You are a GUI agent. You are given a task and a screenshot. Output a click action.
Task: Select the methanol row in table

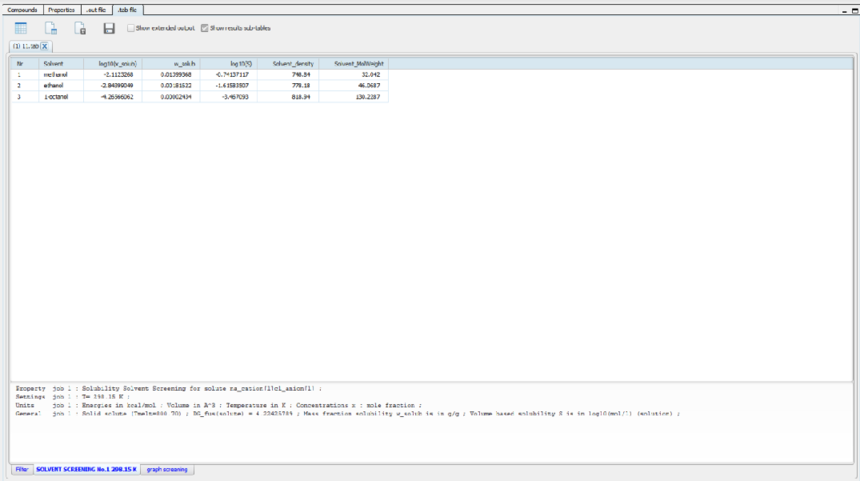pyautogui.click(x=54, y=74)
